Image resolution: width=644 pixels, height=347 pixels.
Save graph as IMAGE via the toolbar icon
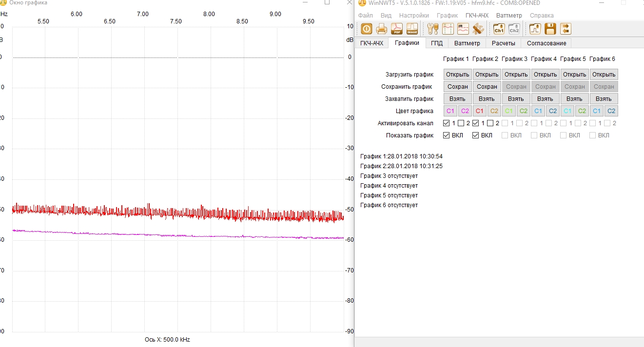[x=412, y=29]
